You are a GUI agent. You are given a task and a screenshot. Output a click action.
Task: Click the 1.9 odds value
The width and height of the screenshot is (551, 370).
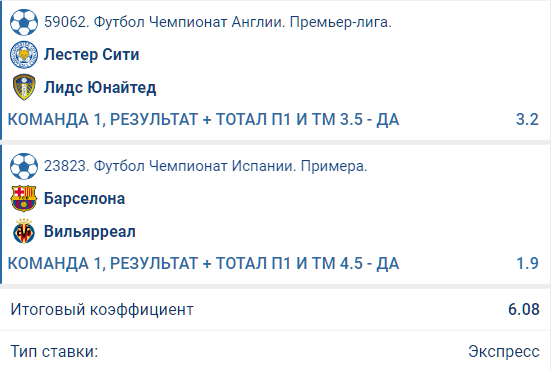click(x=527, y=263)
